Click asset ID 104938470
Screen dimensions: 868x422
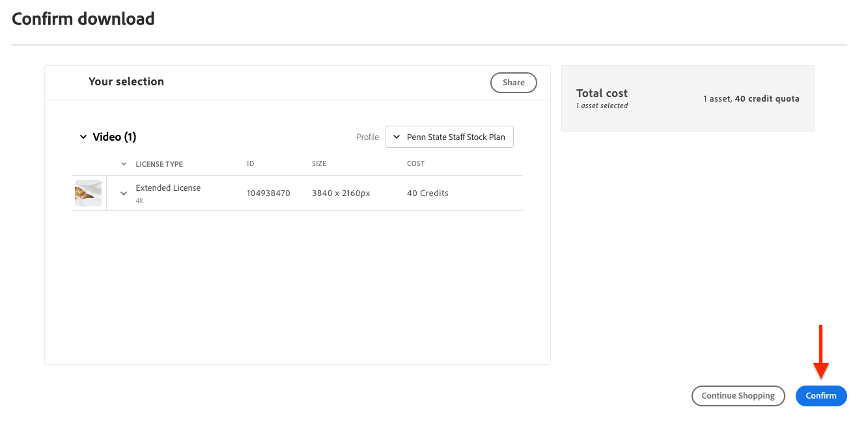coord(268,193)
